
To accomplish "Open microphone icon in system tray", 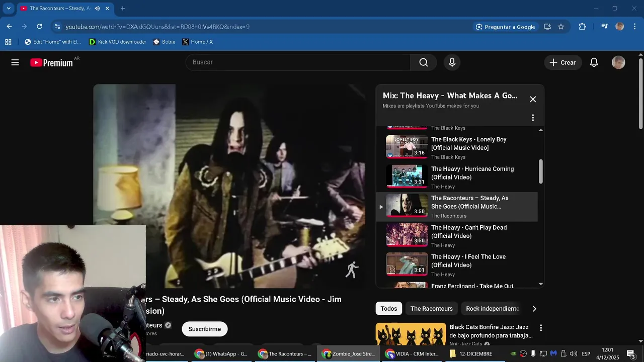I will tap(533, 354).
